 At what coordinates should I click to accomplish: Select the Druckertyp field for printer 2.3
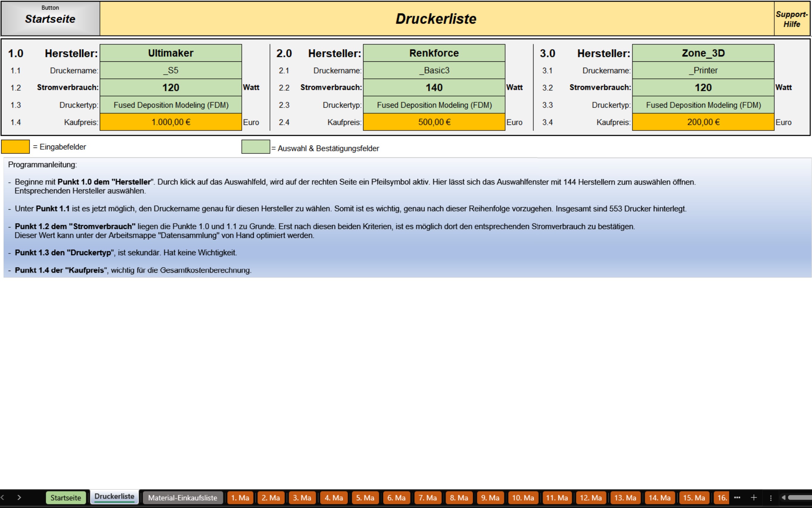click(434, 105)
